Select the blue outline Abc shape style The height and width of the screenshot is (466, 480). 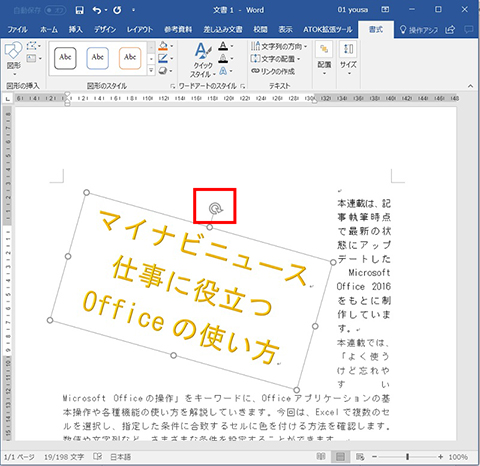click(x=97, y=58)
